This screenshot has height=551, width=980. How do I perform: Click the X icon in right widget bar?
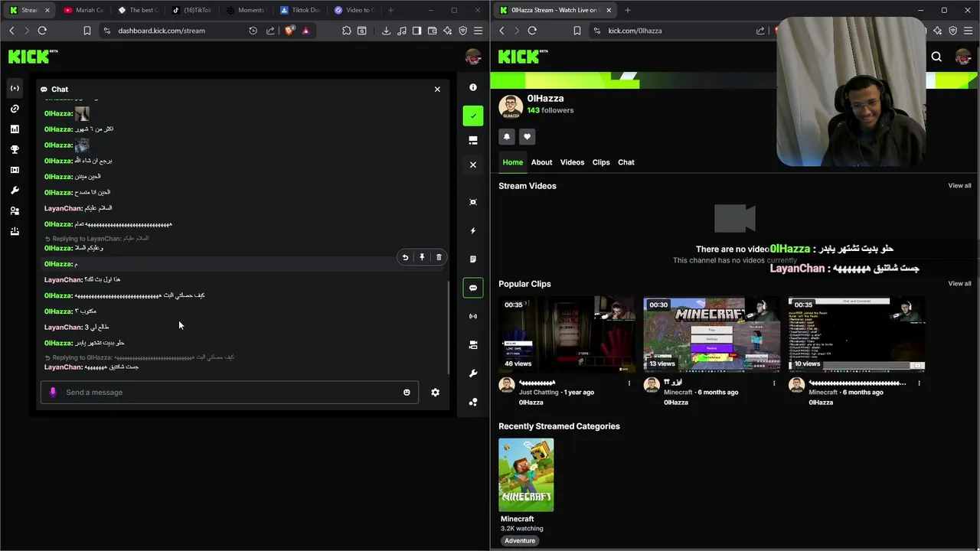pos(473,165)
